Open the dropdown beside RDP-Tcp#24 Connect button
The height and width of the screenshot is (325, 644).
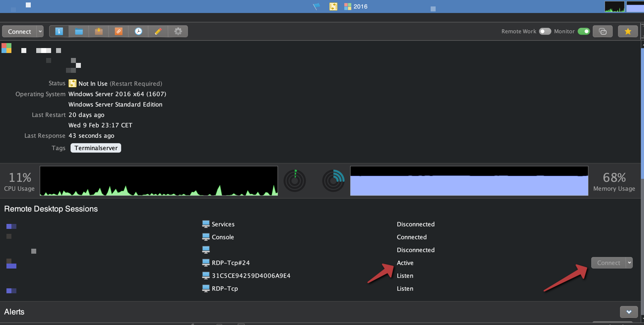629,263
